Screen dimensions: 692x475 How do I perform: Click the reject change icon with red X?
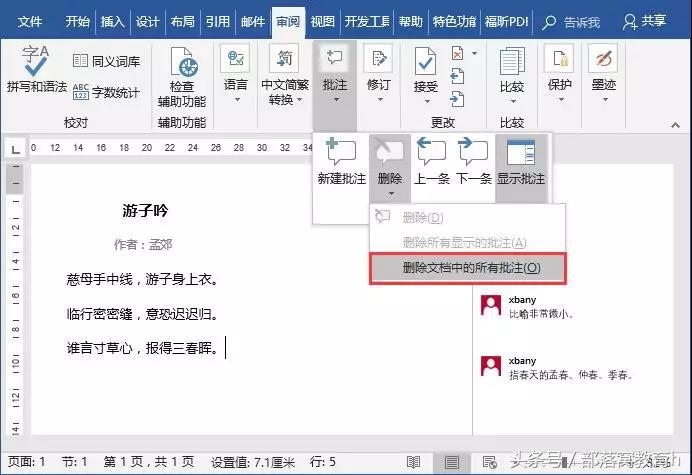458,54
